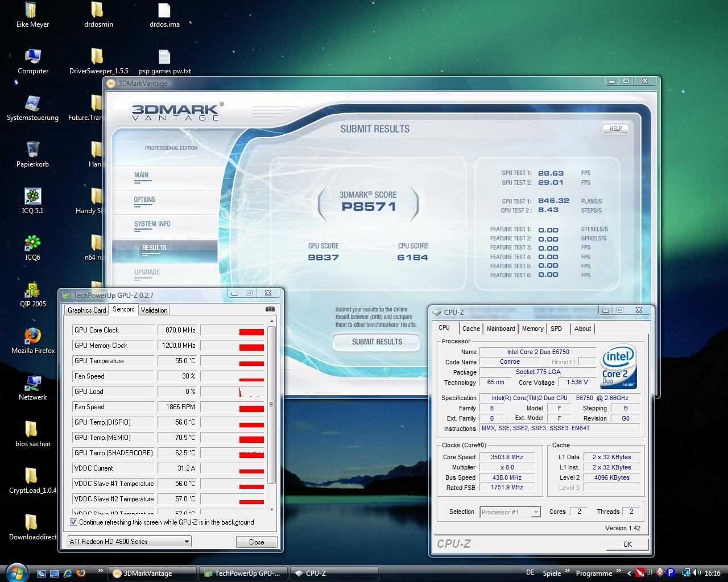Click the HELP button in 3DMark
Viewport: 728px width, 582px height.
[615, 129]
